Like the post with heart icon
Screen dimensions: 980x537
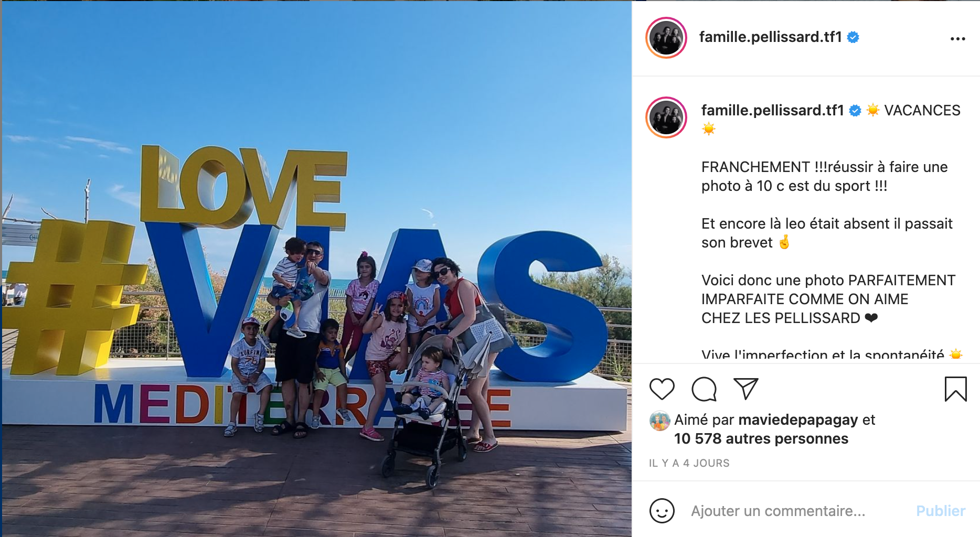[x=662, y=389]
